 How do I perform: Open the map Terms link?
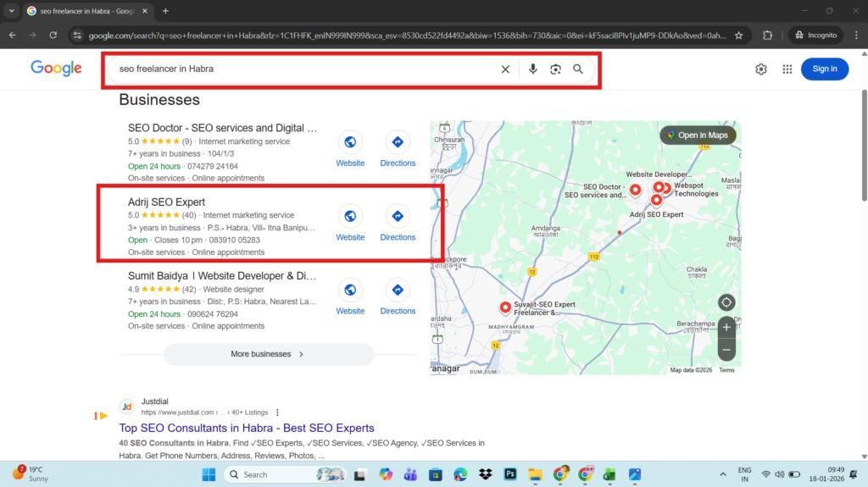click(x=726, y=370)
